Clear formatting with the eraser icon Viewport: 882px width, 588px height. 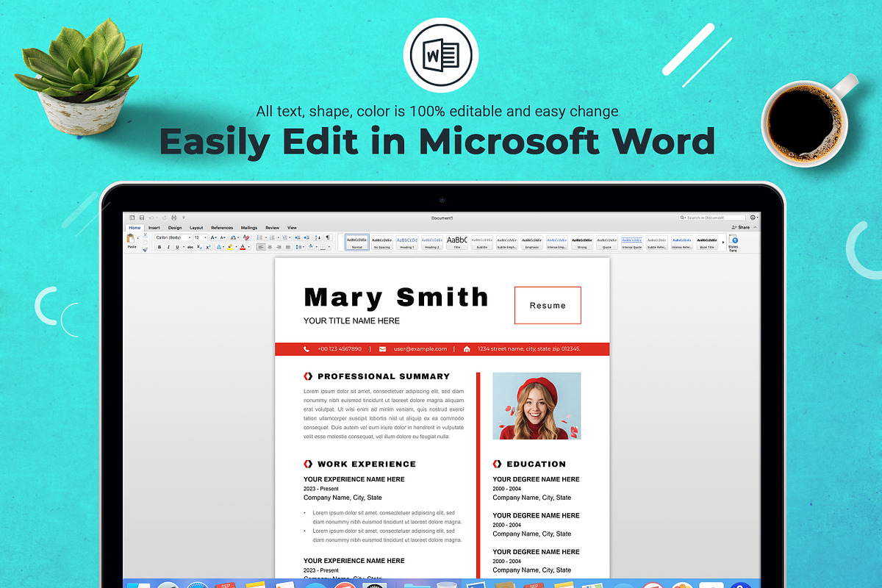(x=246, y=237)
